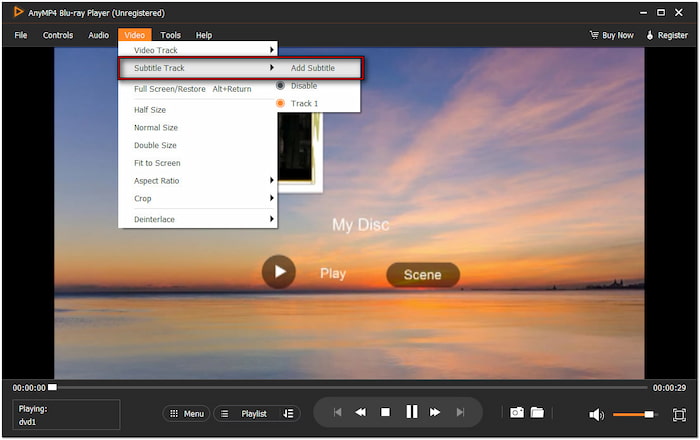
Task: Click the Play text on disc menu
Action: [333, 273]
